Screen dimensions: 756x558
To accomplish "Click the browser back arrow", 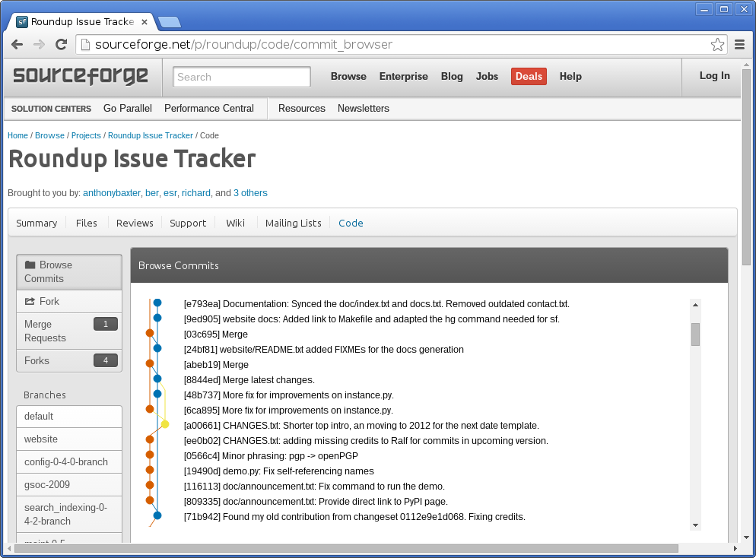I will pyautogui.click(x=17, y=45).
